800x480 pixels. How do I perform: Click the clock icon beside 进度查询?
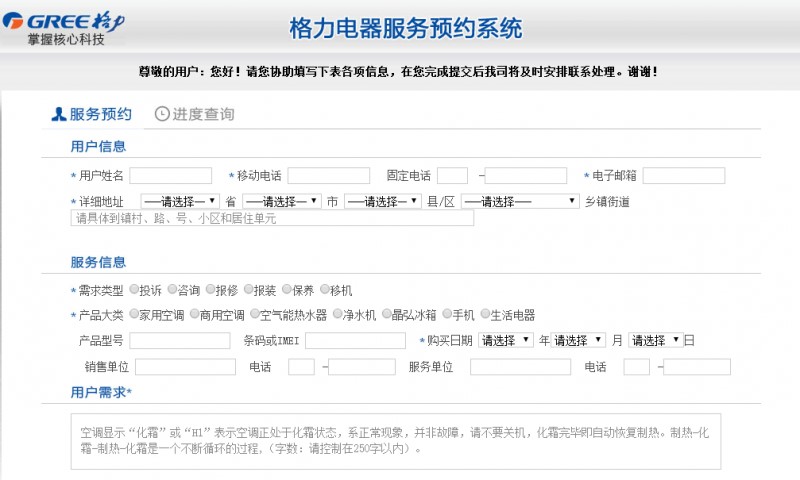pyautogui.click(x=162, y=114)
